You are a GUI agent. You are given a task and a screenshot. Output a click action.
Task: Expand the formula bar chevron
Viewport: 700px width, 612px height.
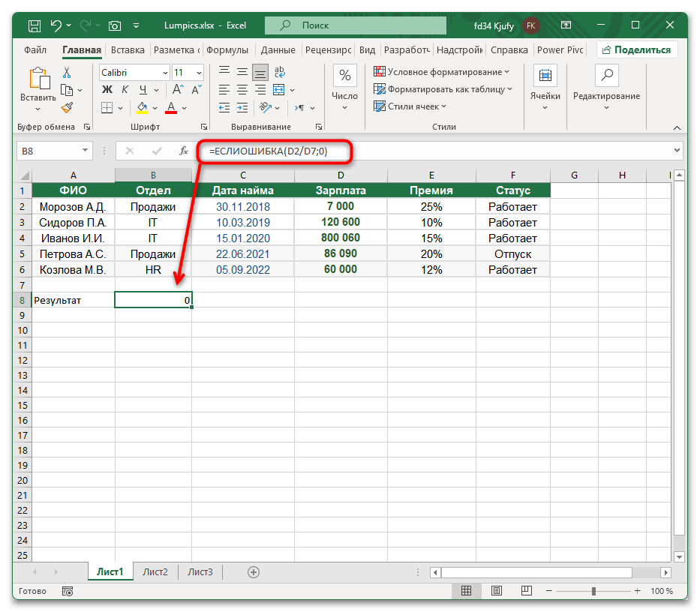(x=677, y=151)
